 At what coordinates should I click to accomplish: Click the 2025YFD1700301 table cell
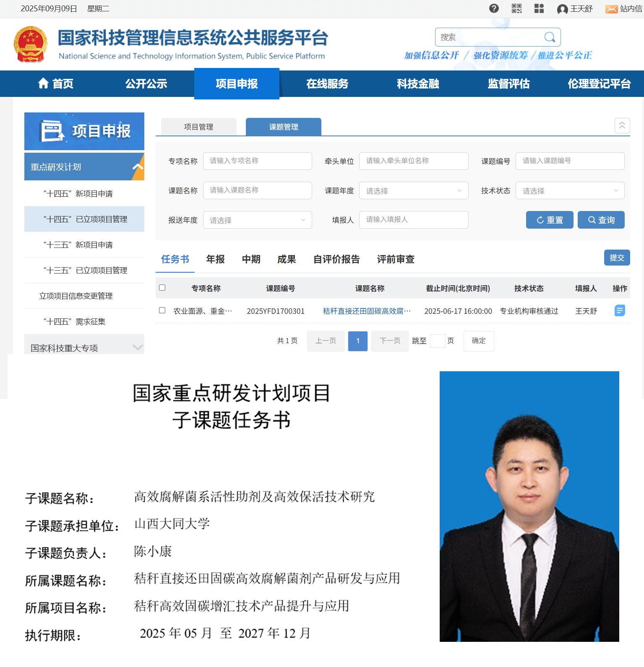click(276, 311)
